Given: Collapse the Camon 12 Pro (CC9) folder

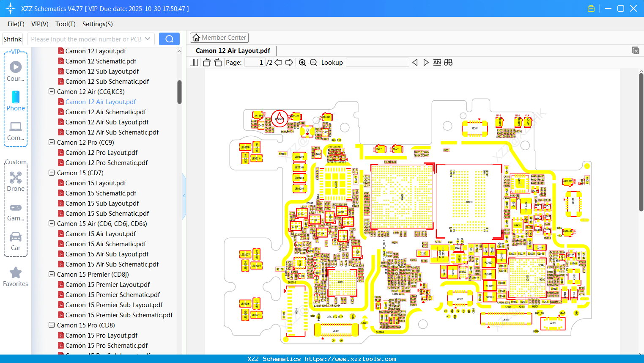Looking at the screenshot, I should pyautogui.click(x=52, y=142).
